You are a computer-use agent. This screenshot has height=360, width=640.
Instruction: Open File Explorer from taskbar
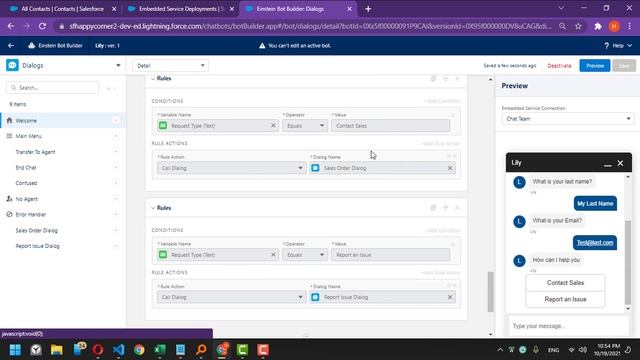point(57,350)
